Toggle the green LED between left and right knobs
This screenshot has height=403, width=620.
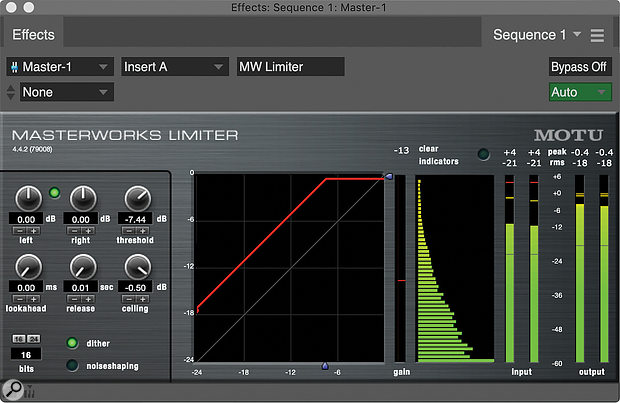tap(55, 193)
